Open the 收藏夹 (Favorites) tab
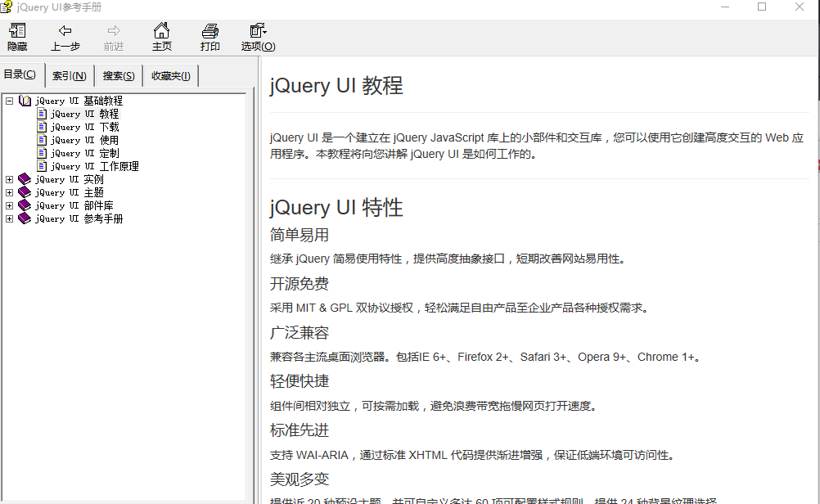The height and width of the screenshot is (504, 820). click(169, 74)
